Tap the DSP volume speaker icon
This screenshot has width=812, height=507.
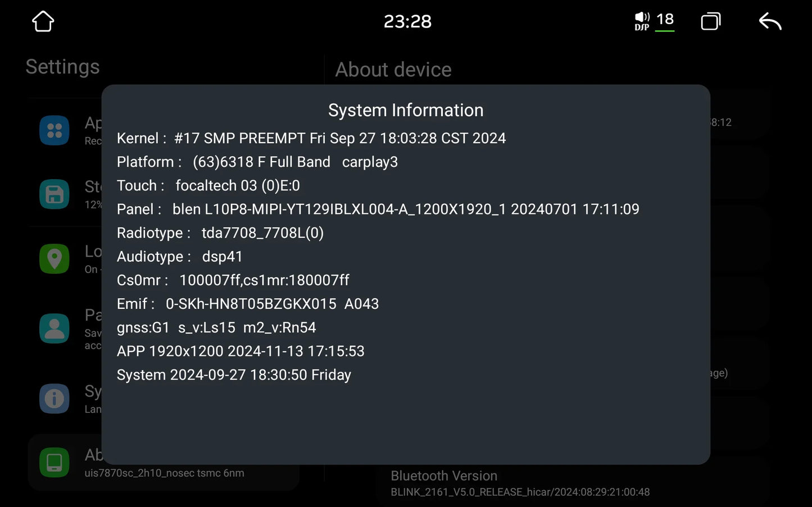642,21
